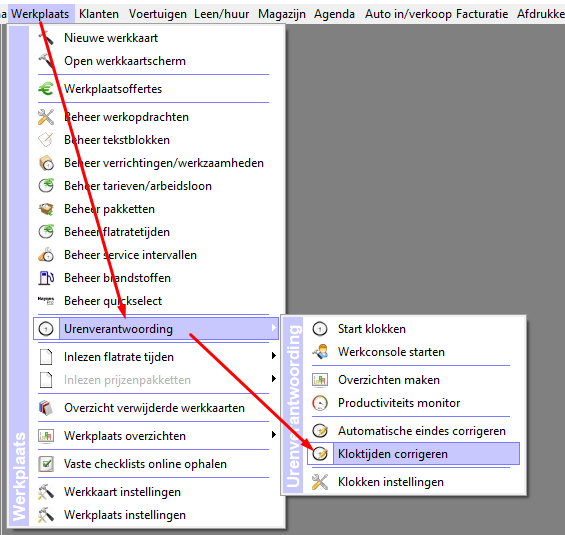
Task: Click checkmark icon for Vaste checklists online ophalen
Action: tap(46, 464)
